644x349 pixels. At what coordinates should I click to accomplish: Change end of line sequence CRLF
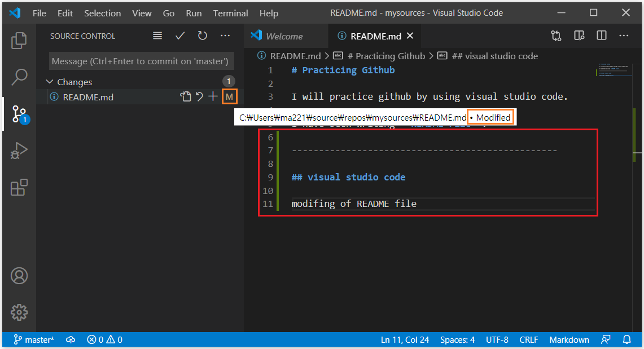pyautogui.click(x=529, y=339)
